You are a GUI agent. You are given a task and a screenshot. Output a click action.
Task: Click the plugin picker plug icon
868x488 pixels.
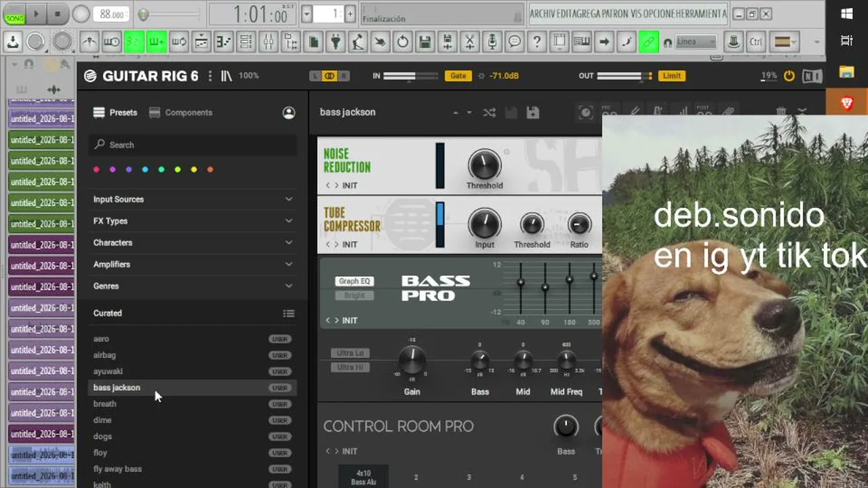[x=336, y=42]
